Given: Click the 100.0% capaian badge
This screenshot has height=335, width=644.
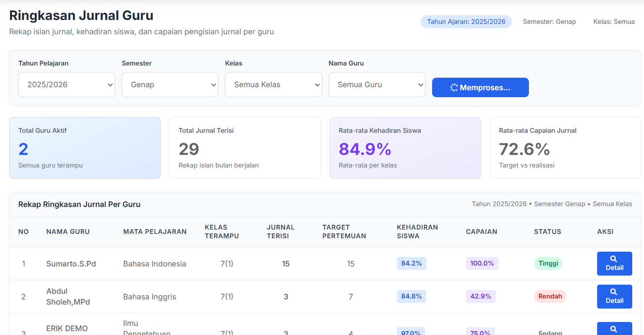Looking at the screenshot, I should 482,263.
